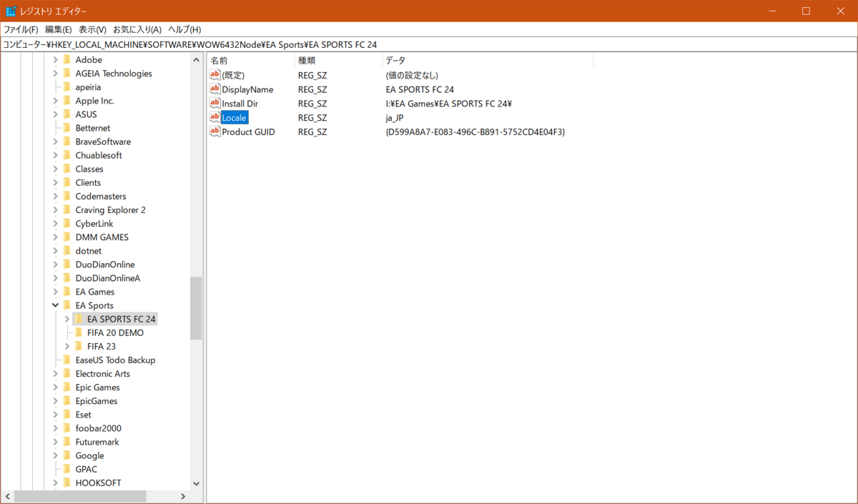The height and width of the screenshot is (504, 858).
Task: Click the string value icon beside DisplayName
Action: click(x=215, y=89)
